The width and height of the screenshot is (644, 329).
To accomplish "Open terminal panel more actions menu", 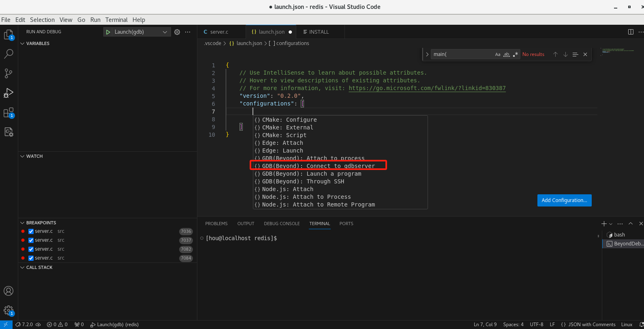I will pyautogui.click(x=620, y=224).
